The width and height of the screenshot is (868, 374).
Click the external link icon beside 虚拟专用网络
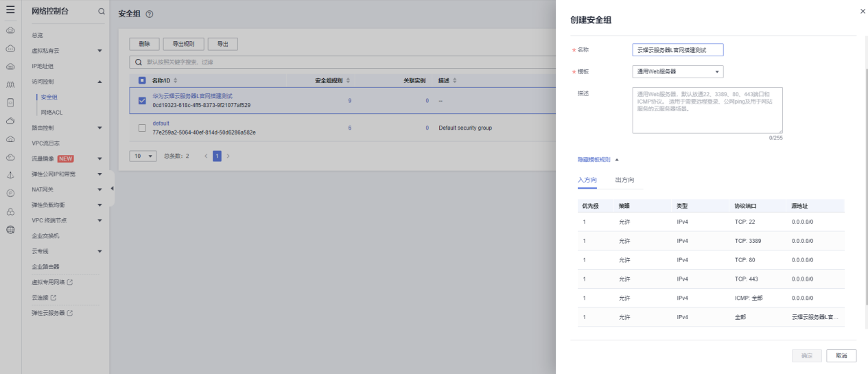point(69,282)
